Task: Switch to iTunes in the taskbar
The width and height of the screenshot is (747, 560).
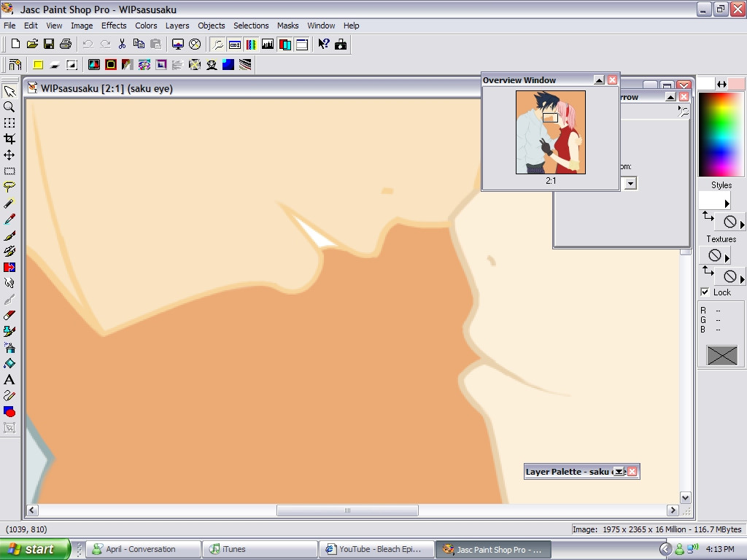Action: point(260,549)
